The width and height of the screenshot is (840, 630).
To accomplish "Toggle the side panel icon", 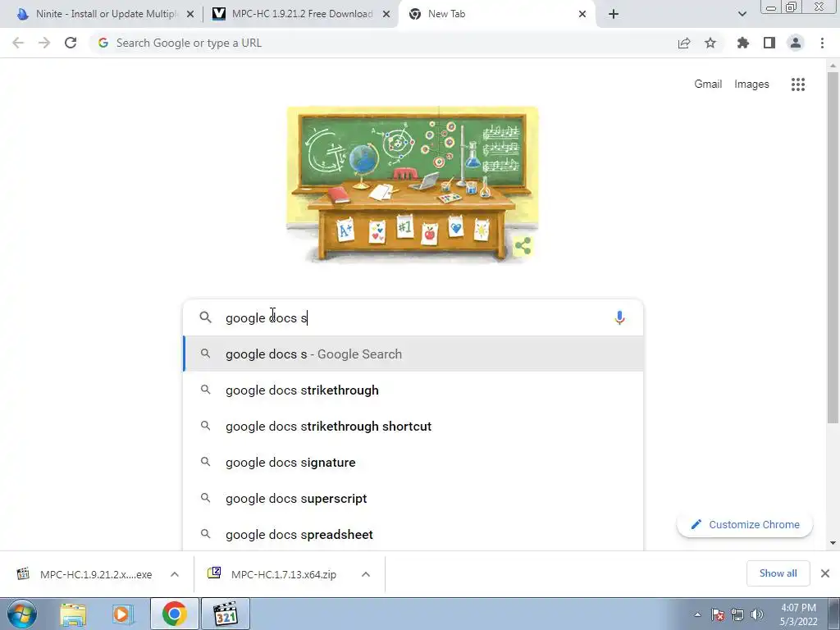I will pyautogui.click(x=769, y=43).
